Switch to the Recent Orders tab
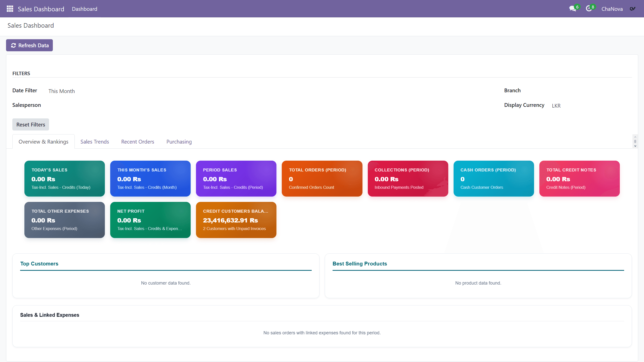This screenshot has height=362, width=644. coord(138,142)
